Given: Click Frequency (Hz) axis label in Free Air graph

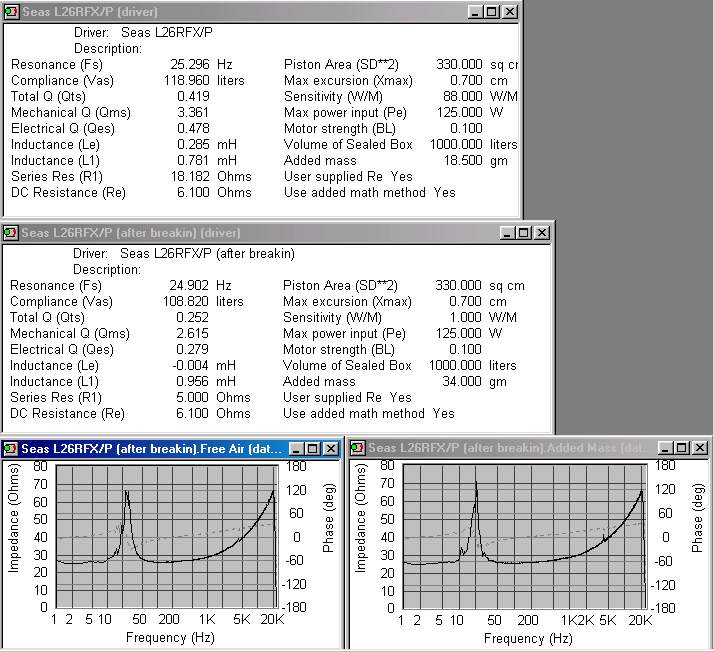Looking at the screenshot, I should click(x=170, y=637).
